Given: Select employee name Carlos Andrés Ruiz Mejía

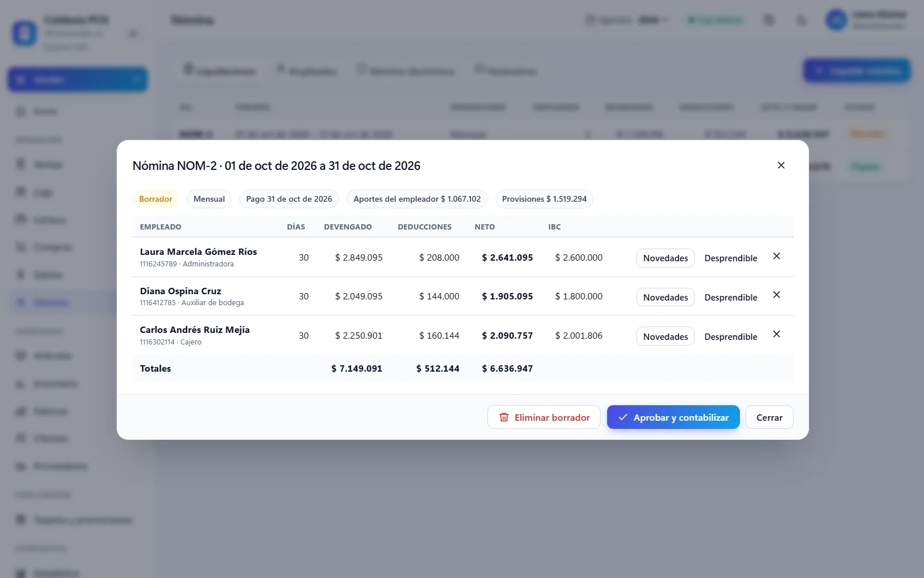Looking at the screenshot, I should click(195, 329).
